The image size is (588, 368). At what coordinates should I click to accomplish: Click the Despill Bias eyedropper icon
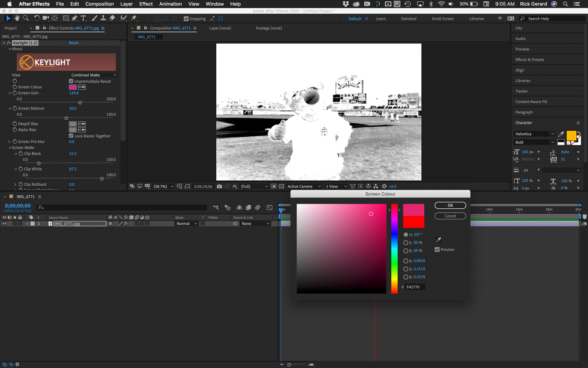click(82, 124)
